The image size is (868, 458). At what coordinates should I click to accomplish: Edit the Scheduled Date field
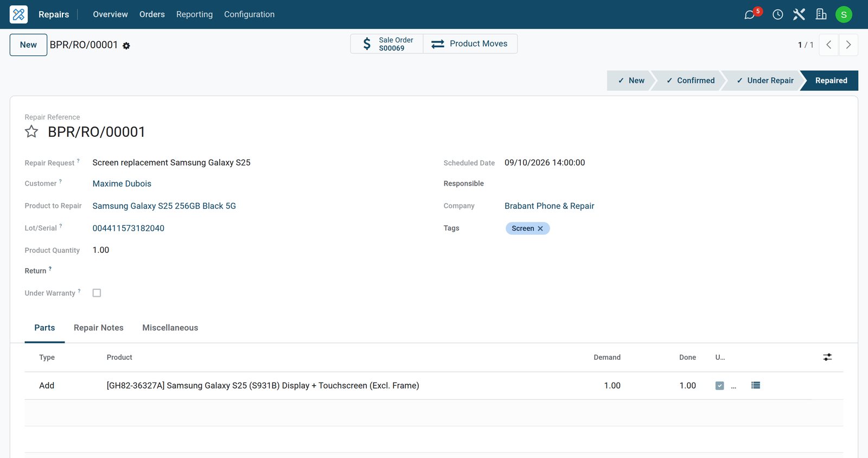click(x=545, y=163)
